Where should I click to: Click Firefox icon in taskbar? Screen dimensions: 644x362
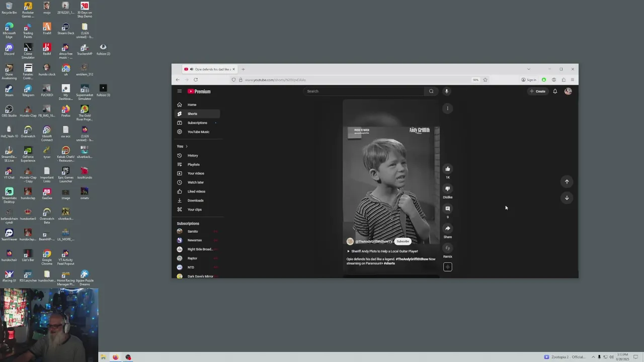point(115,357)
